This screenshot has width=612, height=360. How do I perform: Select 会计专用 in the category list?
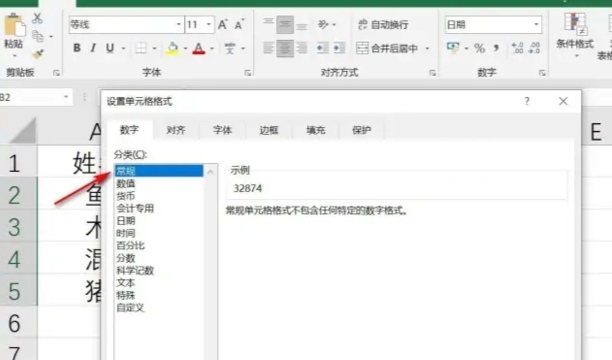pyautogui.click(x=159, y=208)
